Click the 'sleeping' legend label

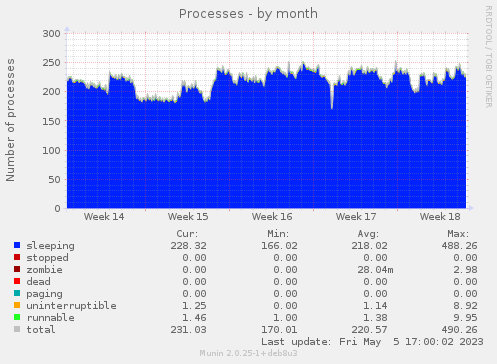click(50, 246)
